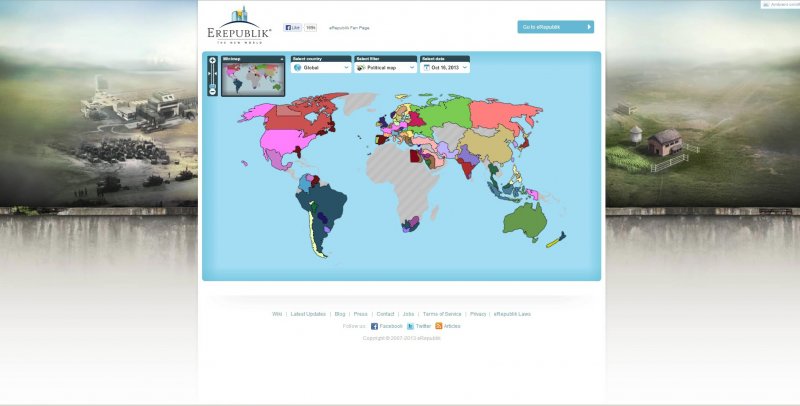Collapse the Minimap panel

281,59
